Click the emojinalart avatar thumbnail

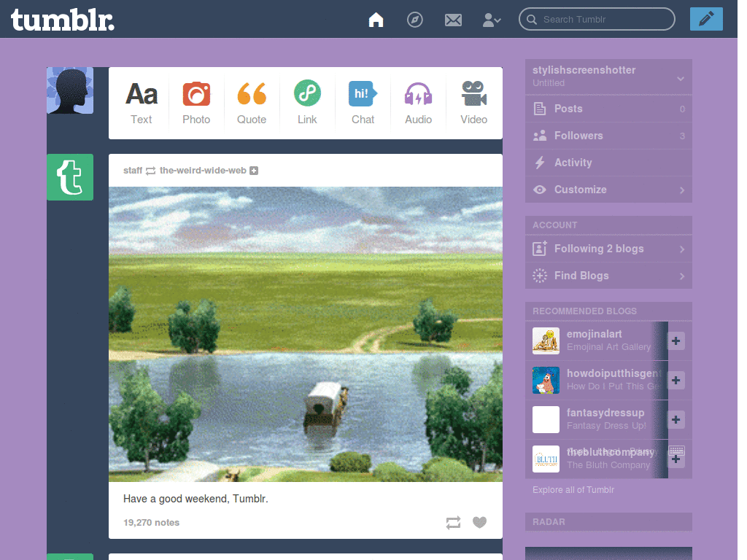546,341
